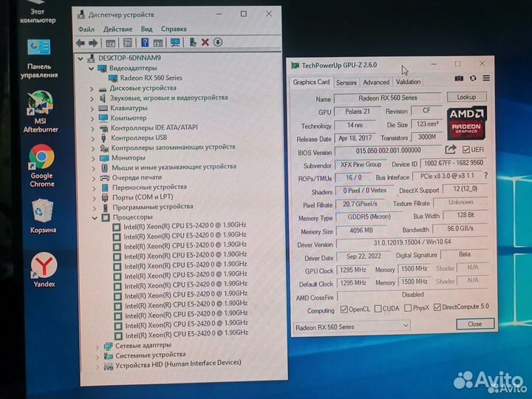532x399 pixels.
Task: Open the GPU-Z hamburger menu icon
Action: pyautogui.click(x=486, y=78)
